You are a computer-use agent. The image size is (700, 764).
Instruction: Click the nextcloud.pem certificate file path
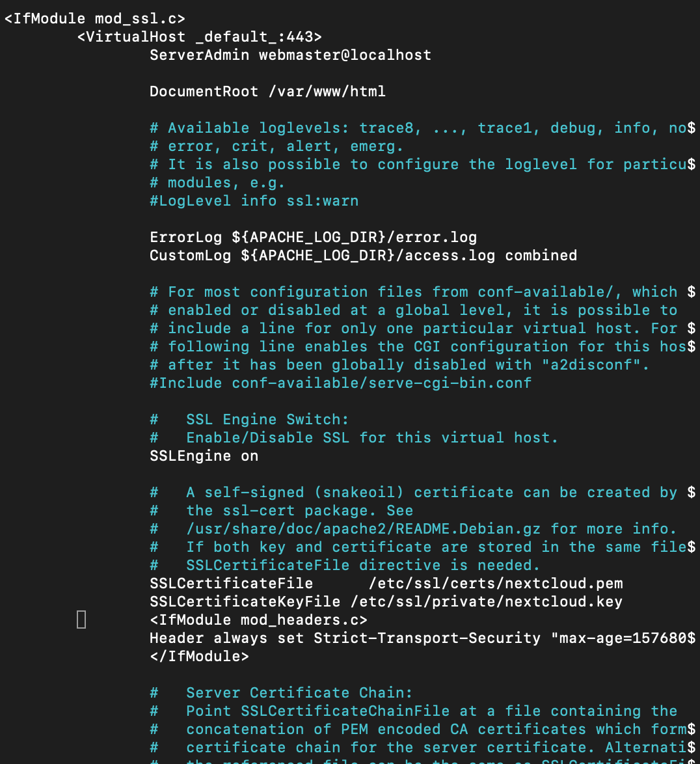[496, 583]
